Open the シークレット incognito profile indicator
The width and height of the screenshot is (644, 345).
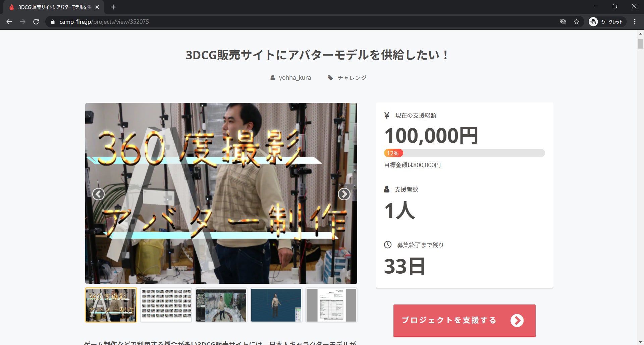point(606,22)
